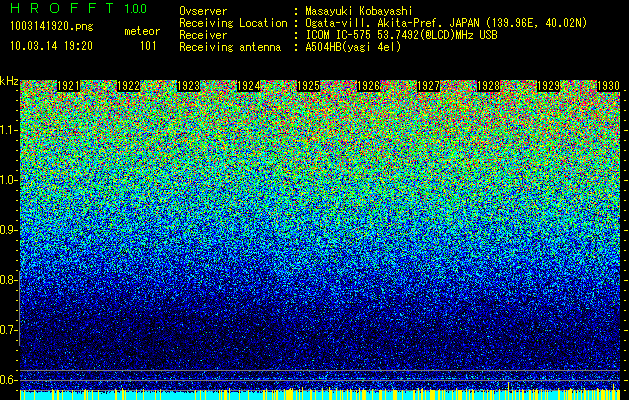Click the meteor label
This screenshot has height=400, width=629.
click(142, 31)
